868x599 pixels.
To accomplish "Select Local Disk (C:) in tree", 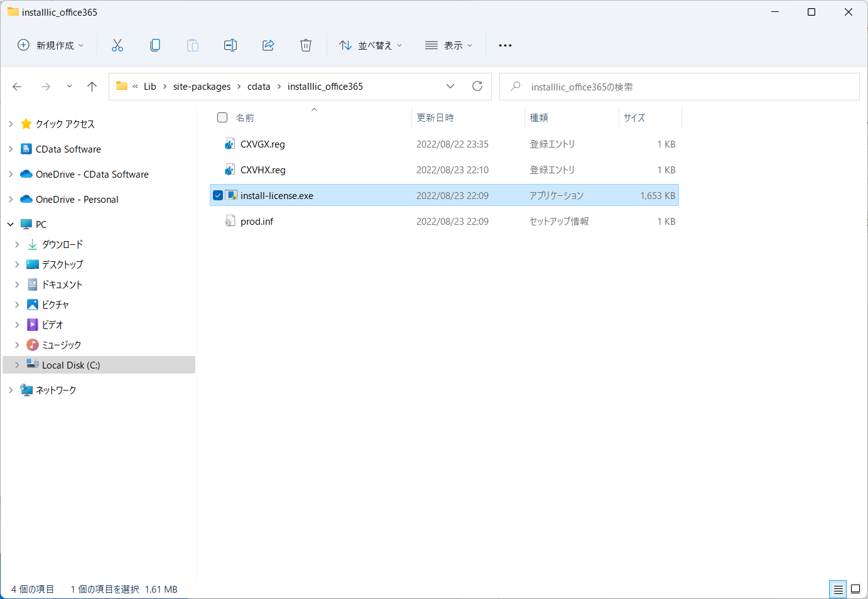I will pyautogui.click(x=71, y=365).
